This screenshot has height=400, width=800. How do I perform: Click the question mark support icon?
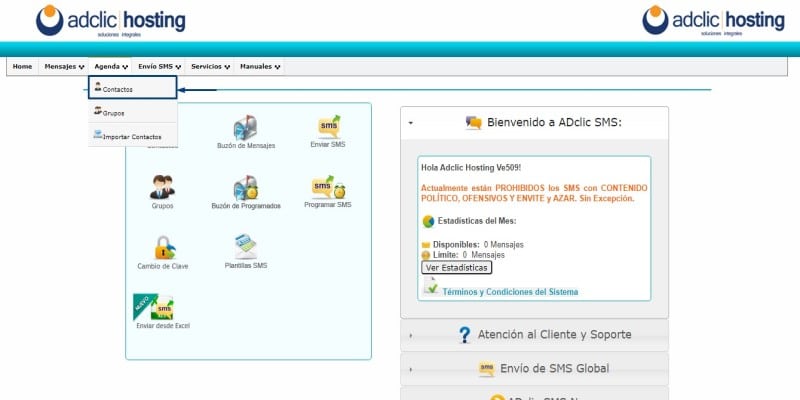pos(464,335)
